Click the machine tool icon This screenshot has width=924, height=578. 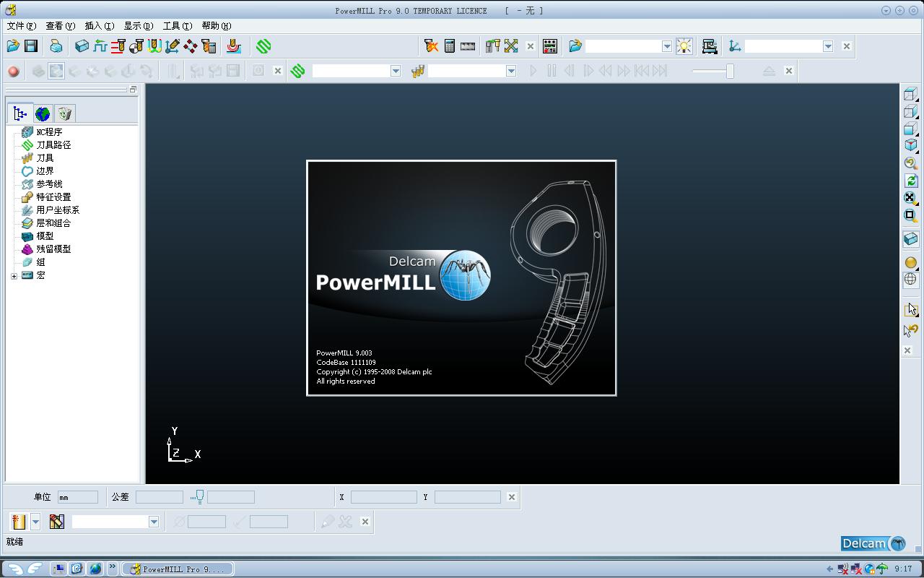[710, 46]
